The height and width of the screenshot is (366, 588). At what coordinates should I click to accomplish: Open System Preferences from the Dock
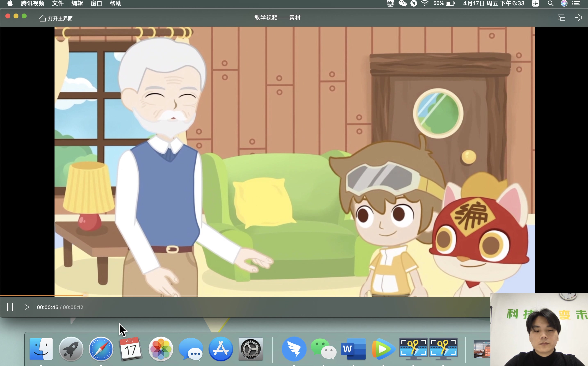click(x=251, y=349)
